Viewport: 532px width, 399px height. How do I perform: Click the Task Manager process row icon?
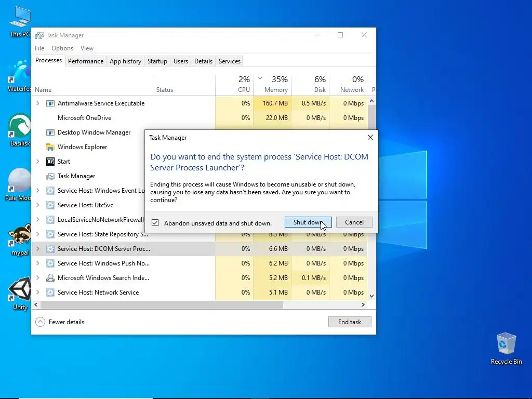50,177
